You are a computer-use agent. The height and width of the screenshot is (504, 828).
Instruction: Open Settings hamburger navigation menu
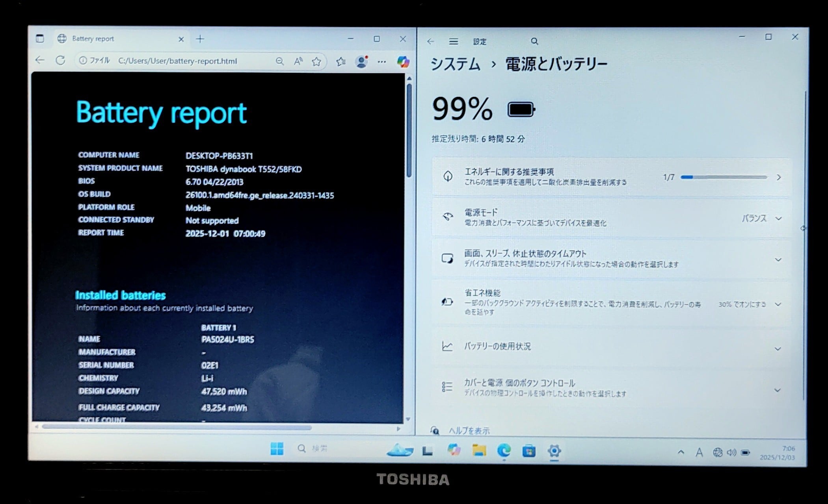453,41
